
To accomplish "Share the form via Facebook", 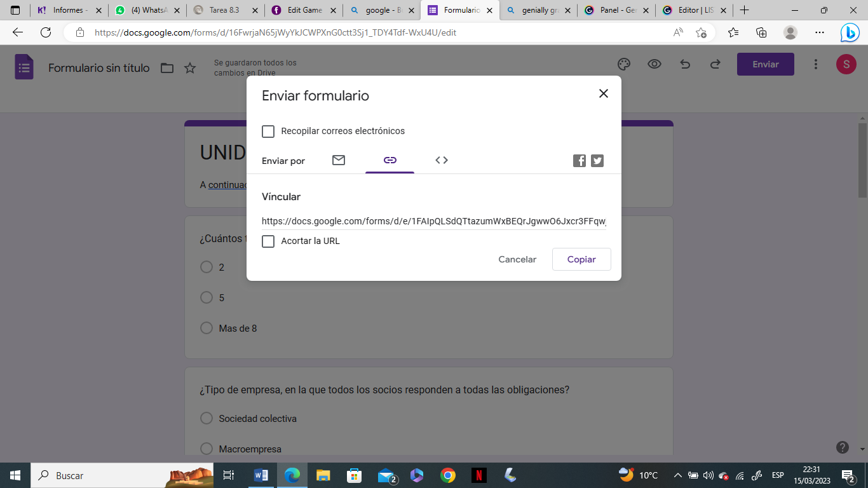I will coord(579,160).
